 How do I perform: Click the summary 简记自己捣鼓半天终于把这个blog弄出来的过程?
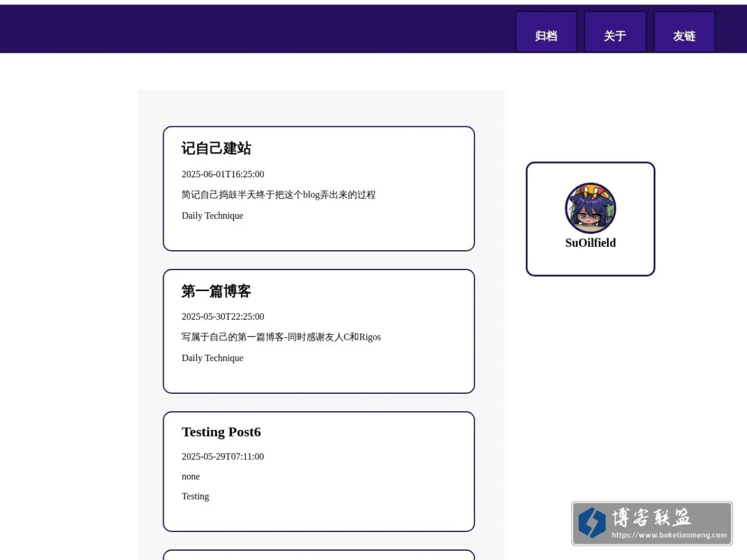[278, 195]
